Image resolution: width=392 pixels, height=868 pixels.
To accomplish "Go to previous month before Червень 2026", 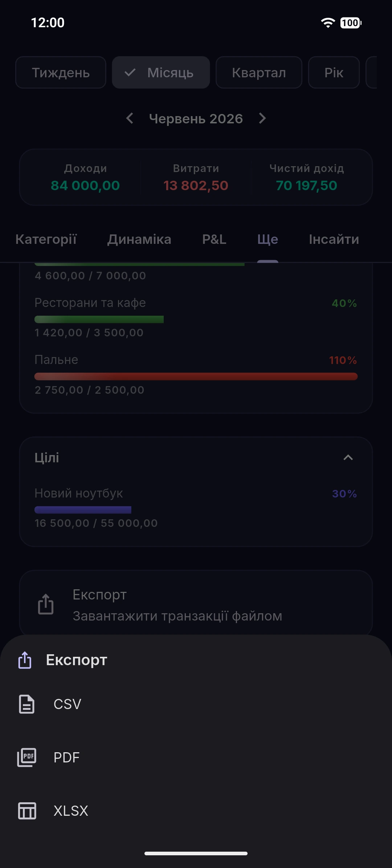I will 130,118.
